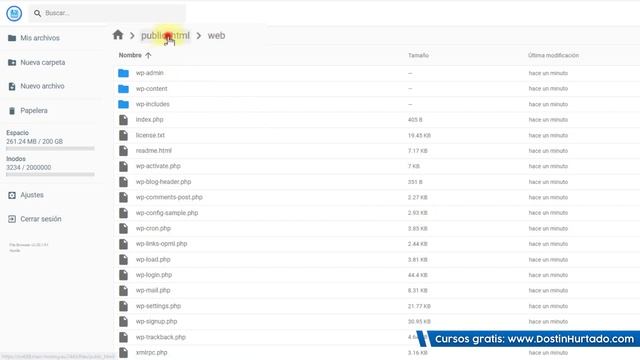Click the wp-activate.php file name
Viewport: 640px width, 360px height.
coord(158,166)
